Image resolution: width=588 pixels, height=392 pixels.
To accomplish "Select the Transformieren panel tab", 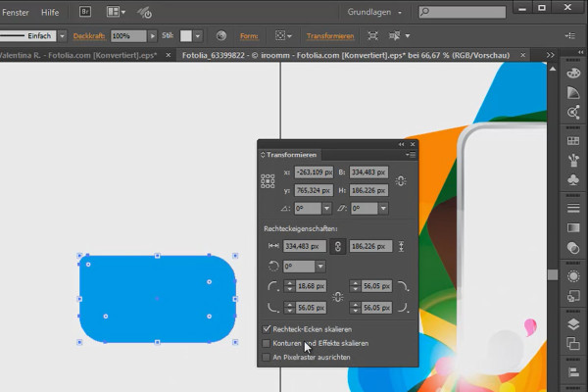I will 289,155.
